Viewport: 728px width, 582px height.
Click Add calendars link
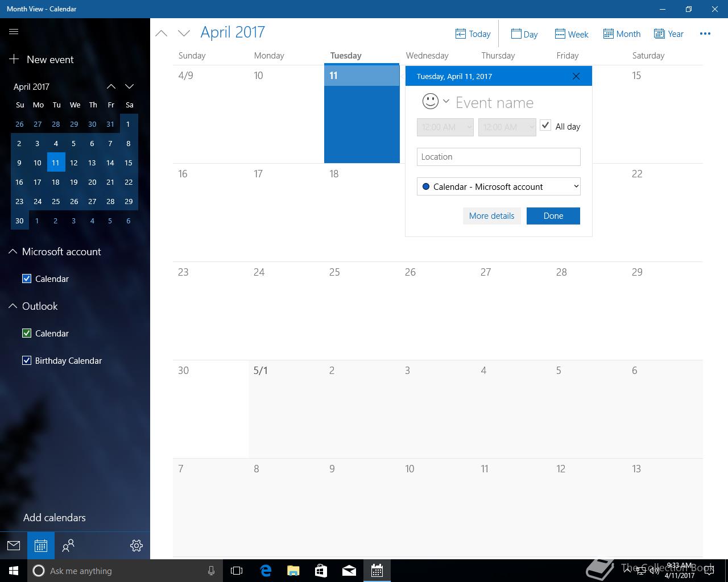(x=55, y=518)
